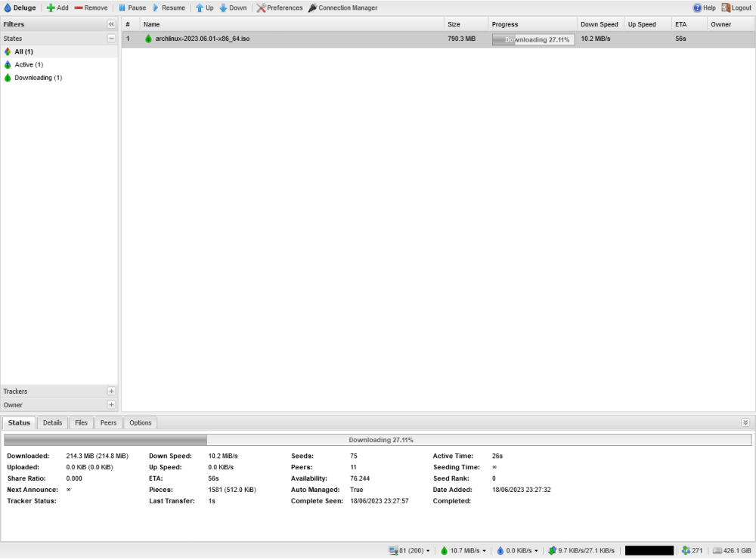Sort by Name column header
The width and height of the screenshot is (756, 560).
[292, 24]
